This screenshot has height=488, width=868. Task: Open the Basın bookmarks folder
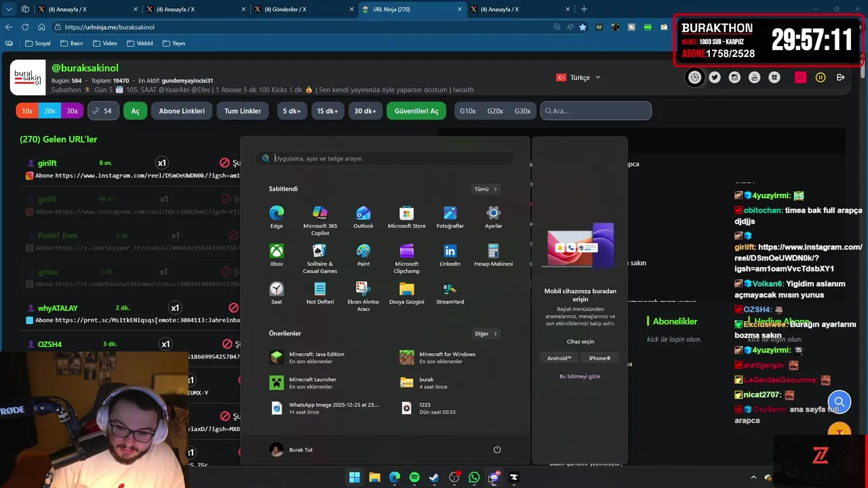72,43
